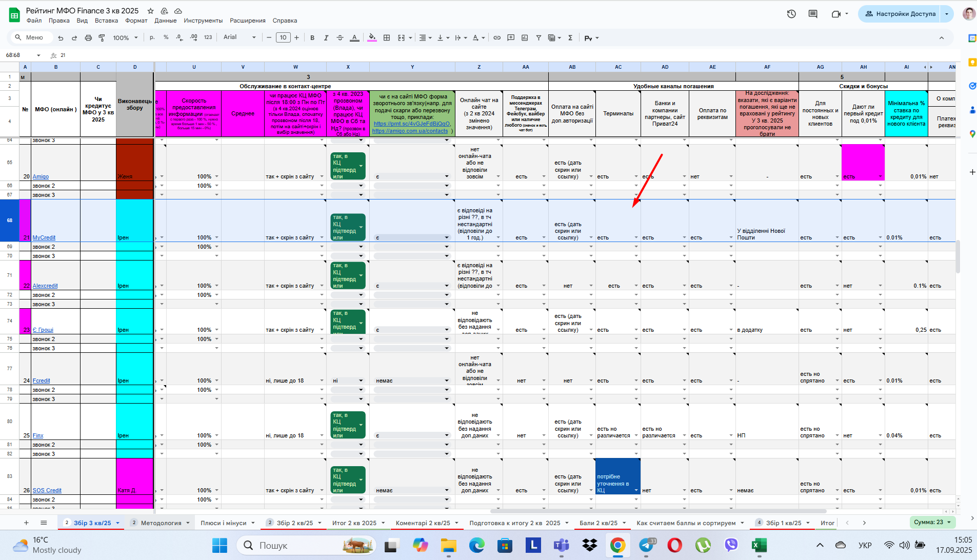This screenshot has width=977, height=560.
Task: Open version history clock icon
Action: [791, 14]
